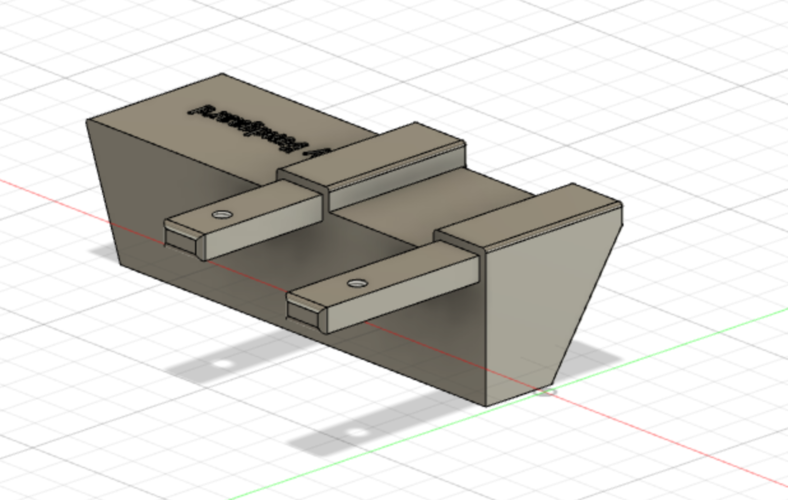The image size is (788, 500).
Task: Click the origin point at axis intersection
Action: coord(546,391)
